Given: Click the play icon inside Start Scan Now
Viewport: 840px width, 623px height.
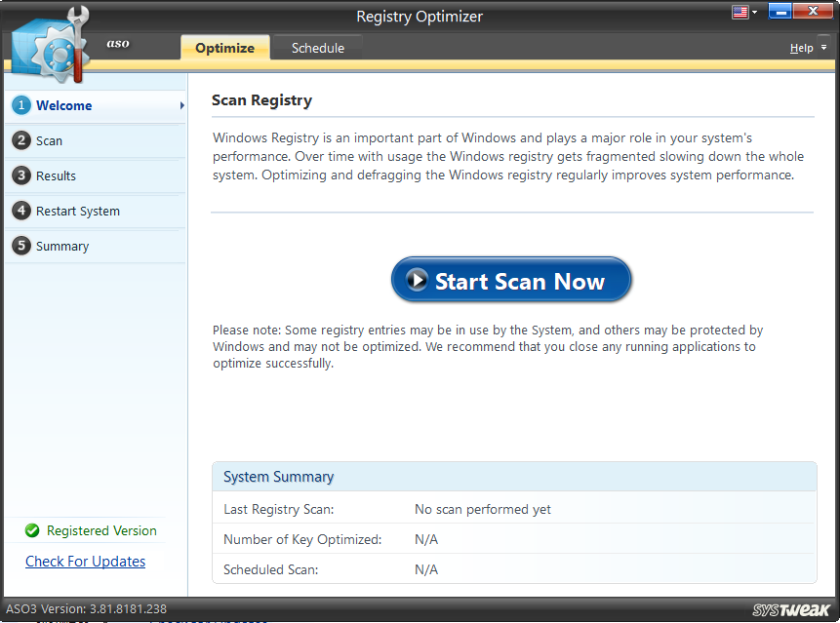Looking at the screenshot, I should (419, 281).
